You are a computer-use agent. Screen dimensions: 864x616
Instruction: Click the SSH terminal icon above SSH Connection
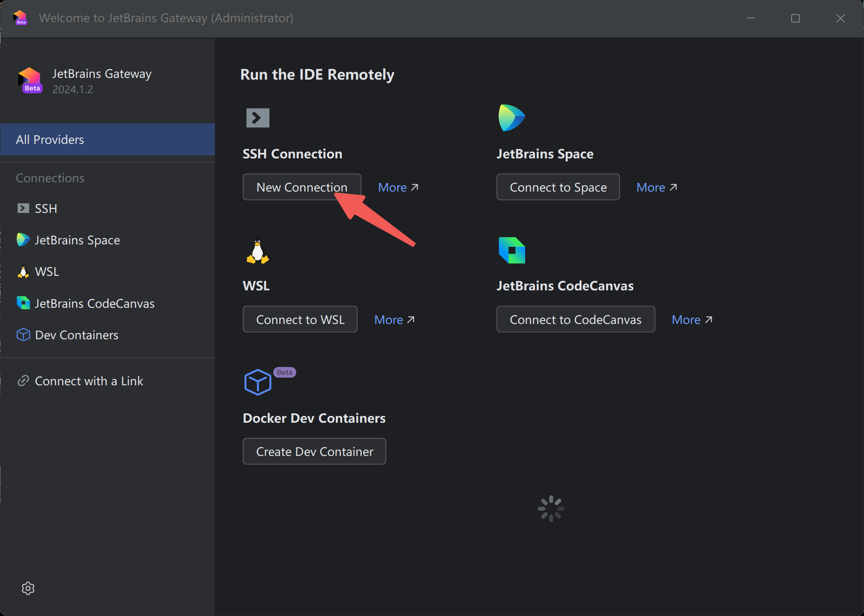(x=258, y=118)
